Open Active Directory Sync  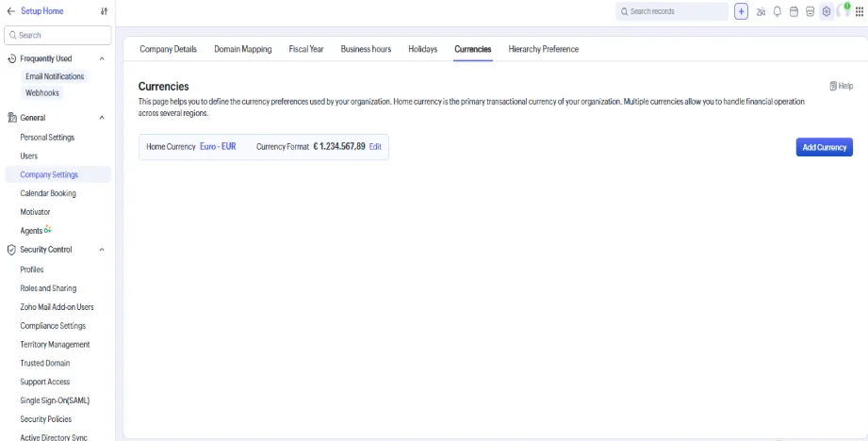pos(54,437)
